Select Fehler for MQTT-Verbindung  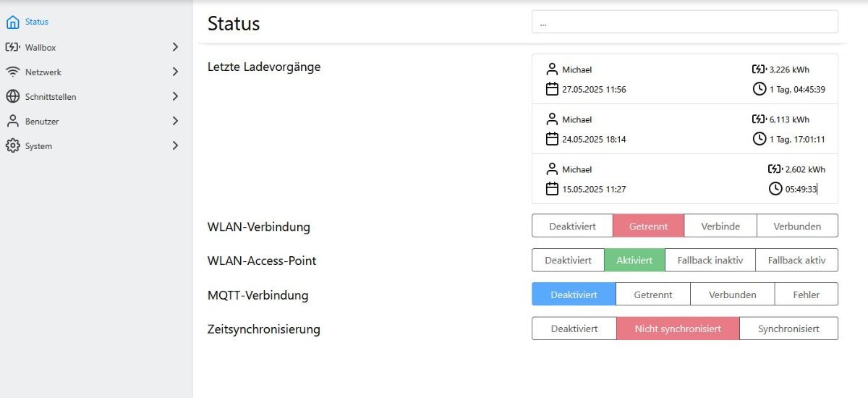point(806,295)
